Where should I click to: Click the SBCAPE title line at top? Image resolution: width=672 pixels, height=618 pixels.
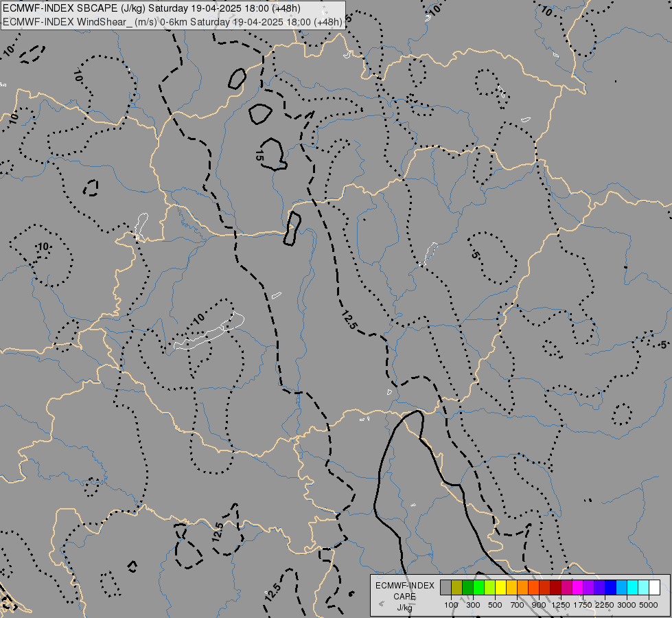(152, 8)
